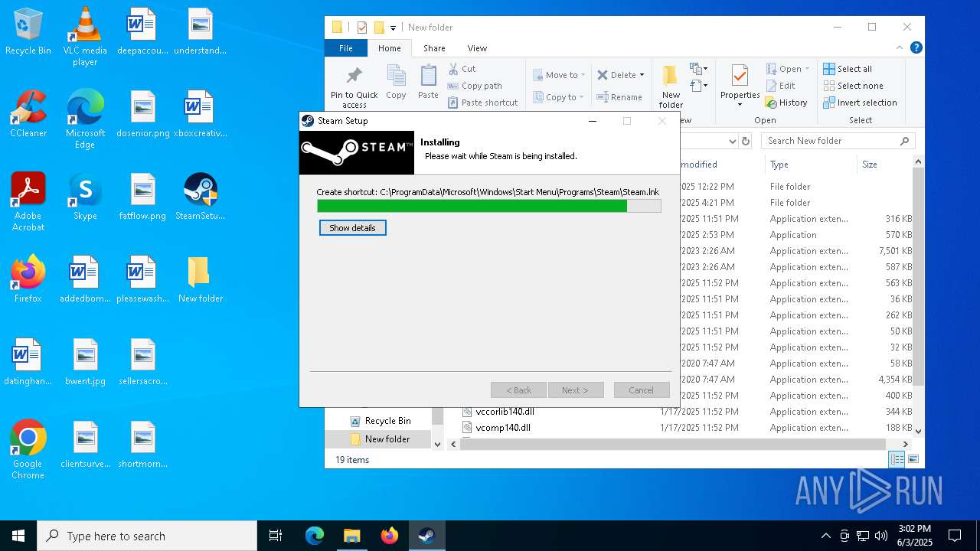Open Microsoft Edge desktop shortcut

[85, 119]
